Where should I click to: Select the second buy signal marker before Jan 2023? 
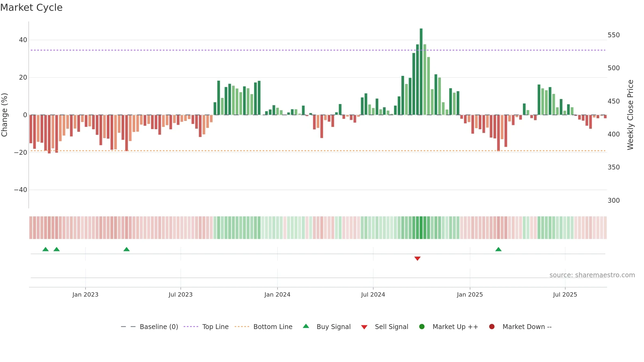(x=57, y=249)
